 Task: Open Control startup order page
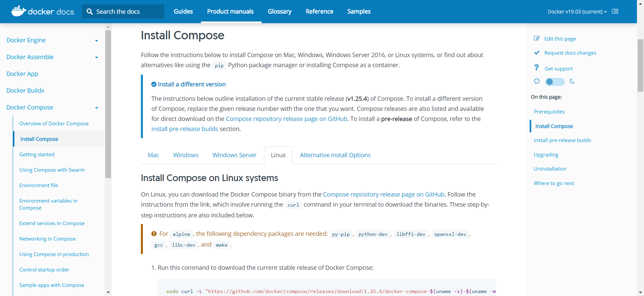(x=44, y=269)
